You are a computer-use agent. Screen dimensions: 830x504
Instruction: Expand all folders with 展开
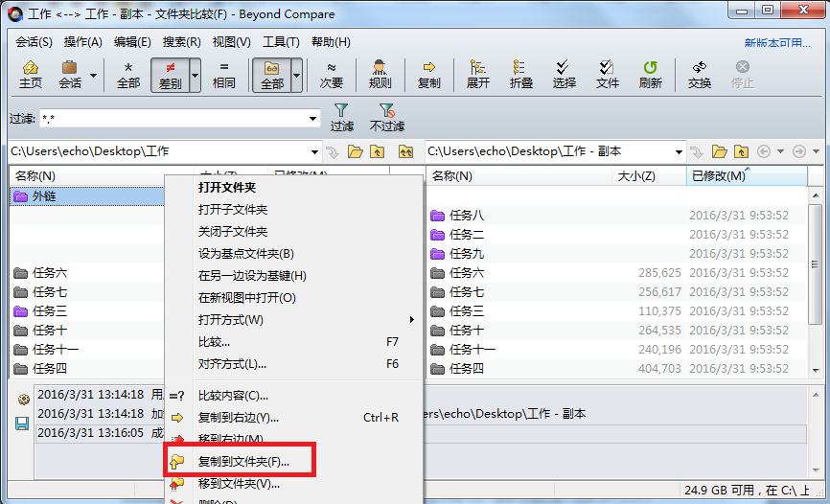(x=477, y=75)
